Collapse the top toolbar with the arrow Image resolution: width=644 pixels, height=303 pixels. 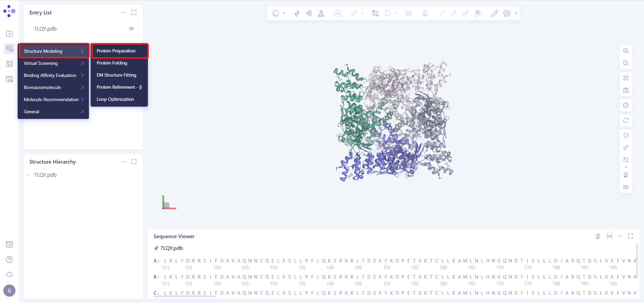coord(516,13)
